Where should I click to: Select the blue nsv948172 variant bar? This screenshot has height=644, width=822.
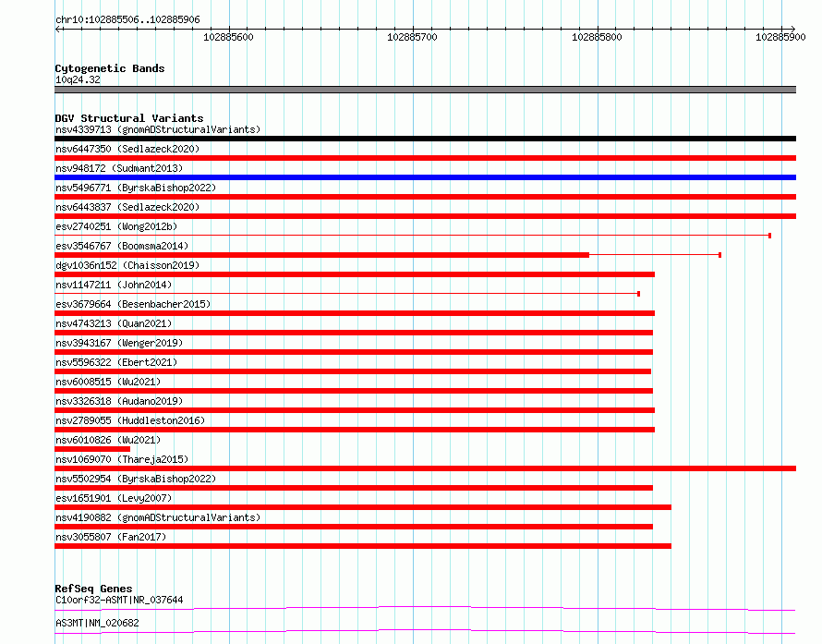click(425, 177)
